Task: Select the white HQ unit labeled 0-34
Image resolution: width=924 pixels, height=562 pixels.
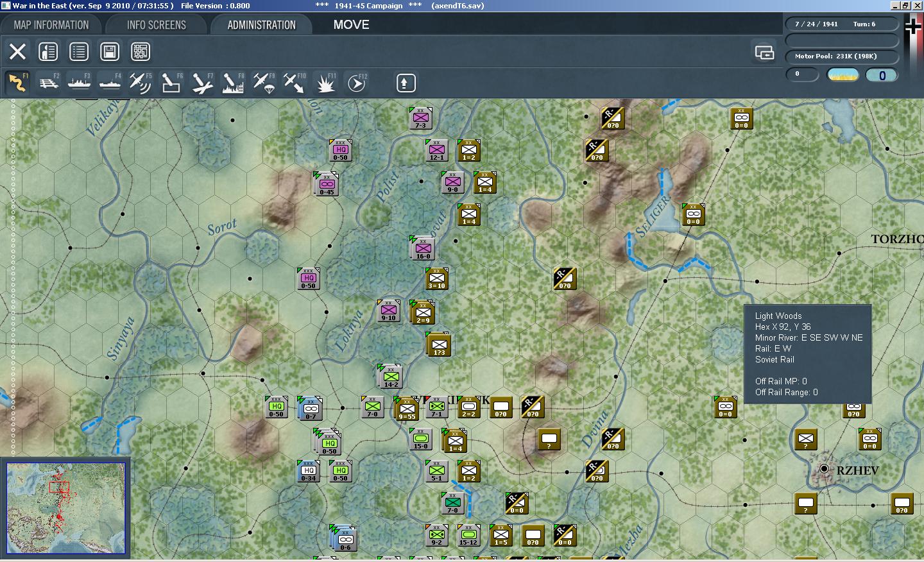Action: [308, 472]
